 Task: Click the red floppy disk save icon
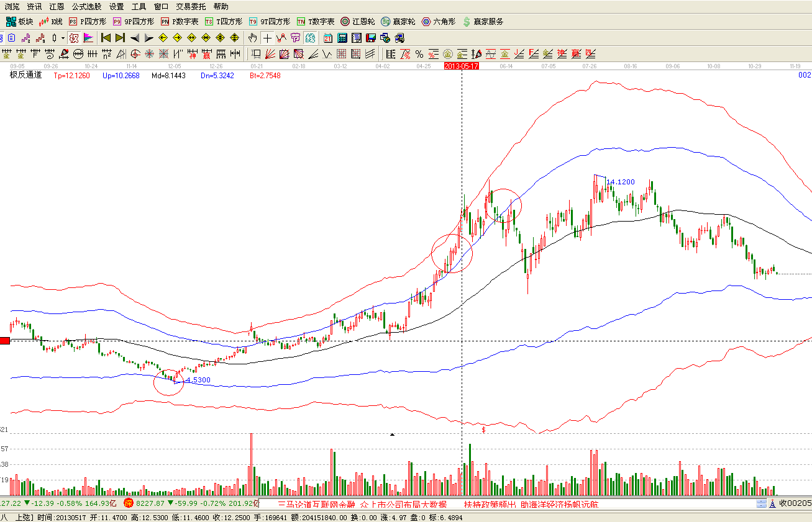(370, 38)
